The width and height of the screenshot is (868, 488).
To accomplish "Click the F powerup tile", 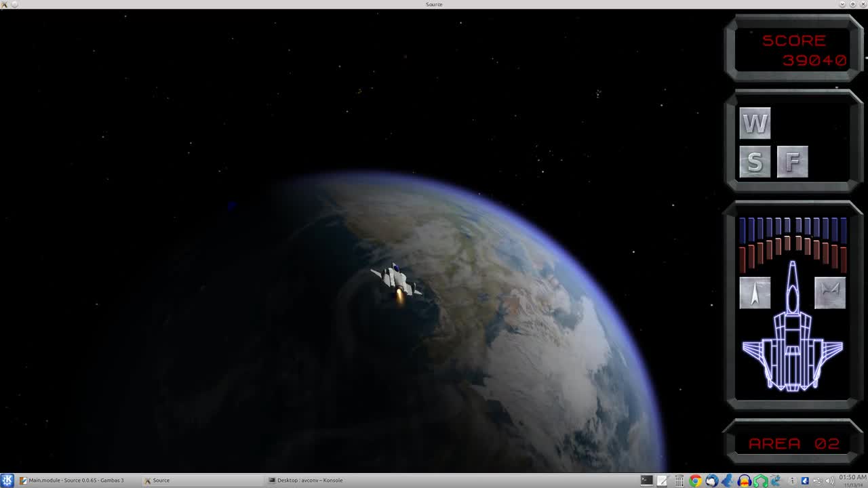I will pyautogui.click(x=792, y=162).
